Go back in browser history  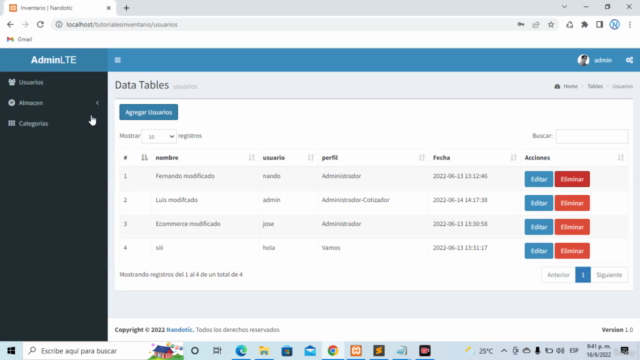coord(10,24)
